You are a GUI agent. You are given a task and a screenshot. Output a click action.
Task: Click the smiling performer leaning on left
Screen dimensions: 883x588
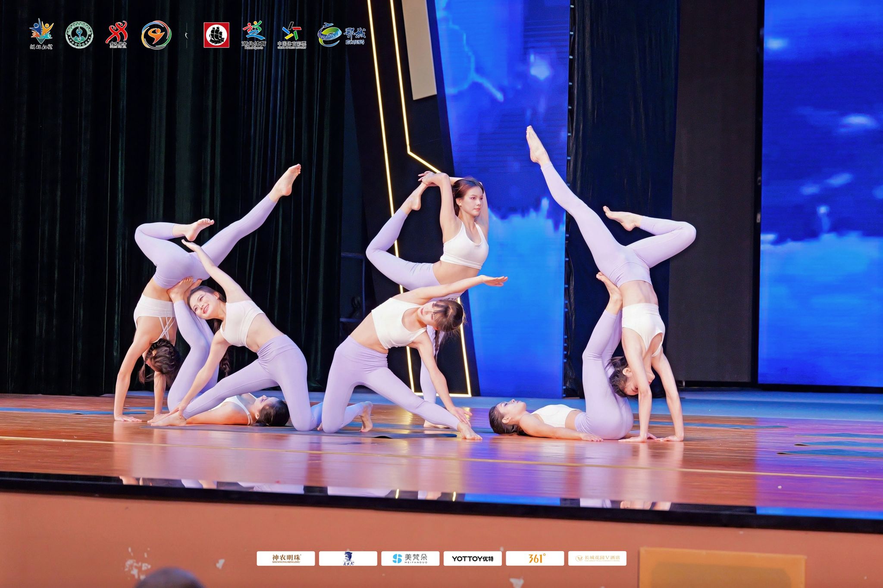coord(203,304)
